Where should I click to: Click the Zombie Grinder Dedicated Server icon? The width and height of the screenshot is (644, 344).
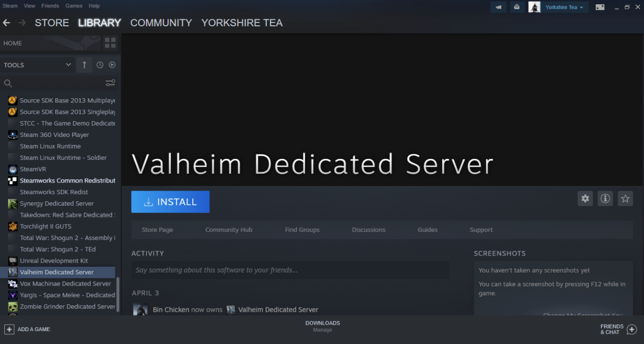point(13,306)
